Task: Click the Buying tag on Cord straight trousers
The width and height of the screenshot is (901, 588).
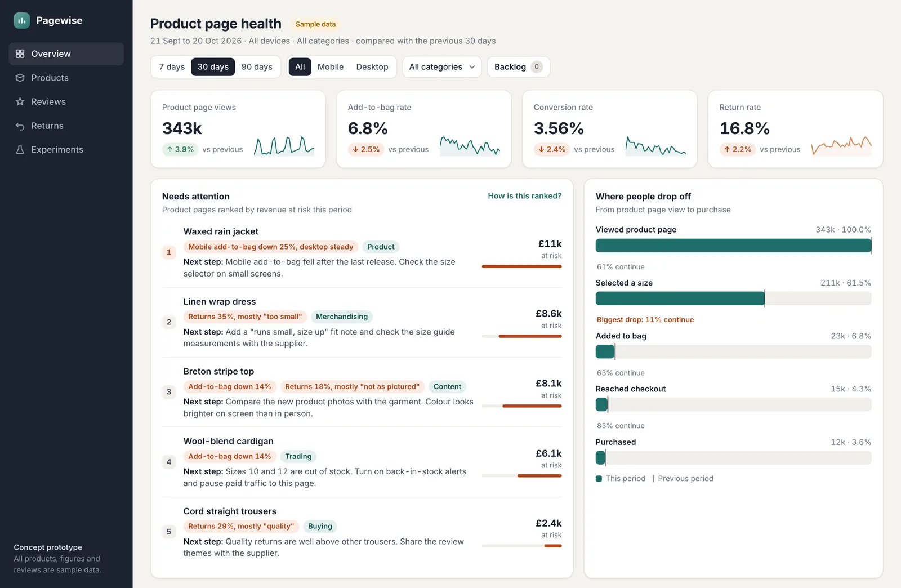Action: [x=320, y=526]
